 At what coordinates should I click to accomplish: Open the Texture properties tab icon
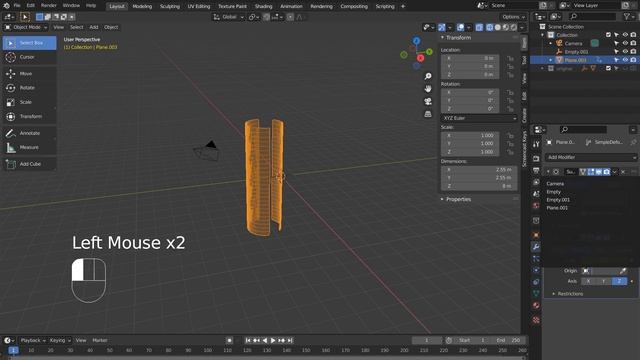click(x=536, y=320)
